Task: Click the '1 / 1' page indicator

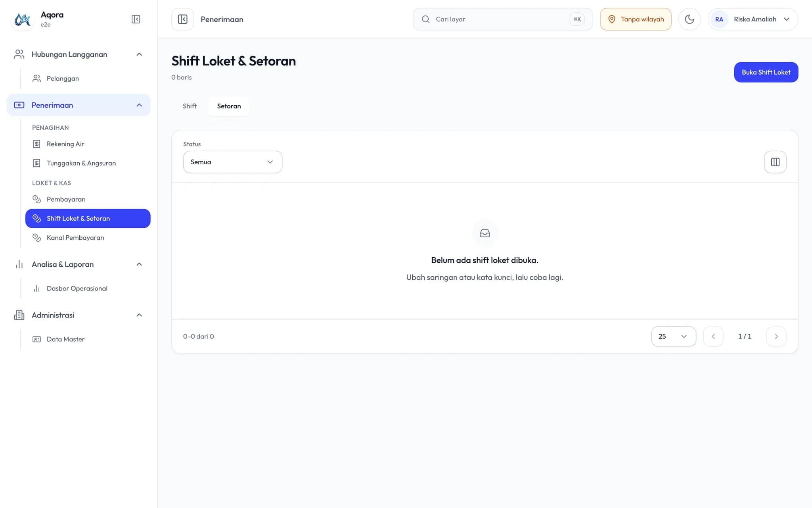Action: pos(745,336)
